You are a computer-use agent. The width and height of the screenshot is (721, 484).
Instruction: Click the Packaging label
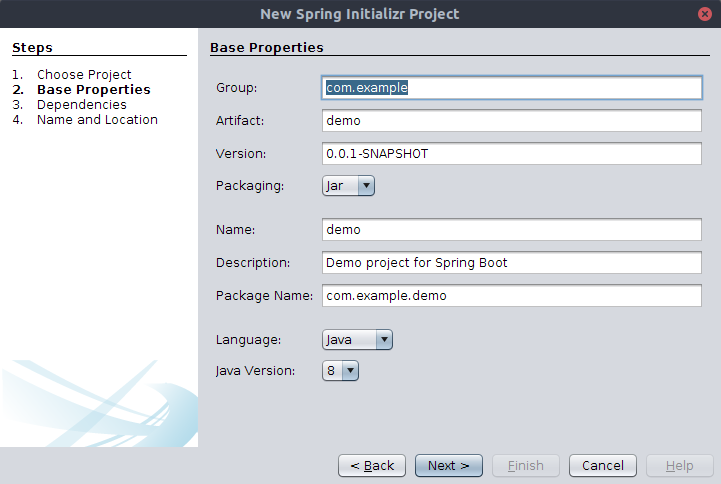coord(250,186)
